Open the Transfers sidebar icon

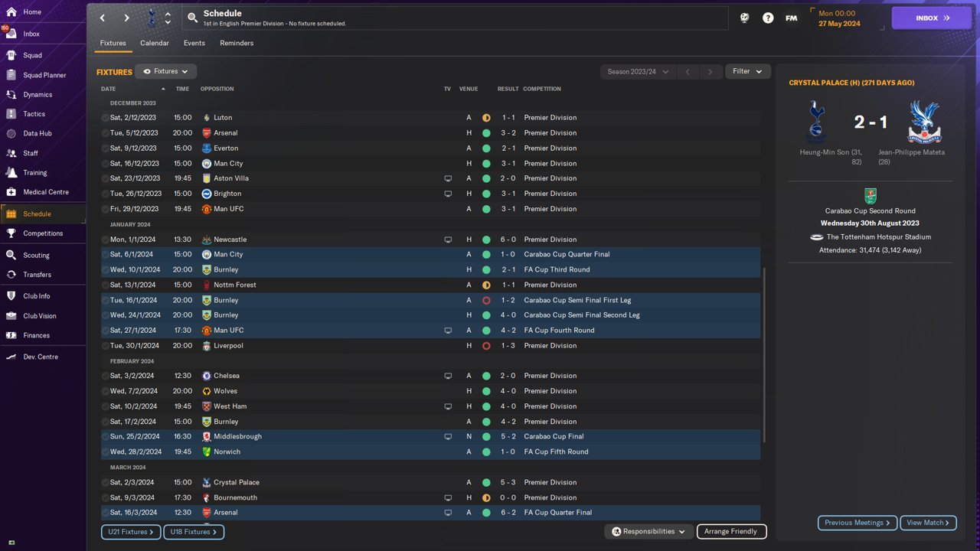coord(11,275)
